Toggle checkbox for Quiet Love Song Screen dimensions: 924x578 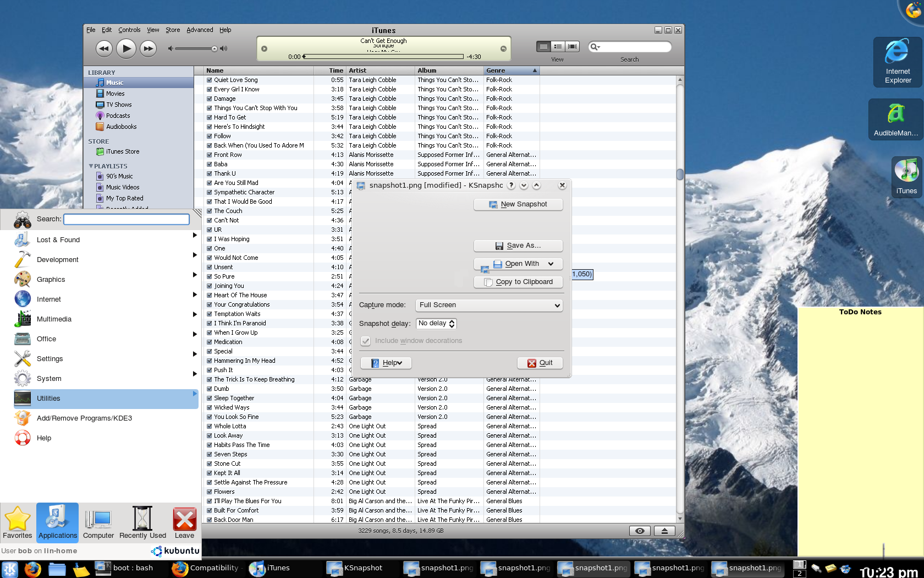pos(209,80)
